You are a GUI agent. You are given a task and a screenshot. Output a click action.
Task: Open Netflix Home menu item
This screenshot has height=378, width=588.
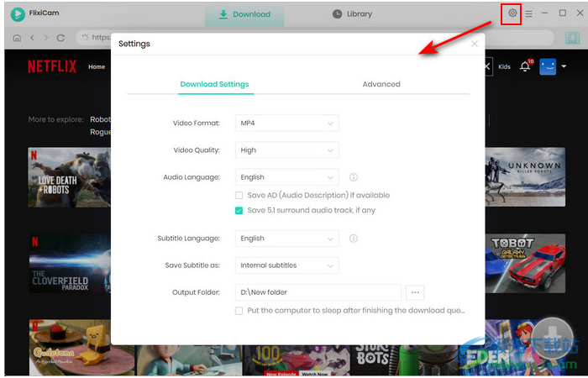coord(97,66)
